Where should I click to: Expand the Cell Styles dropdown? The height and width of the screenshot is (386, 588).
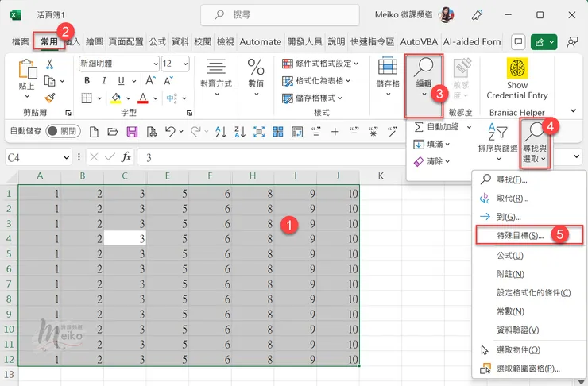[340, 98]
